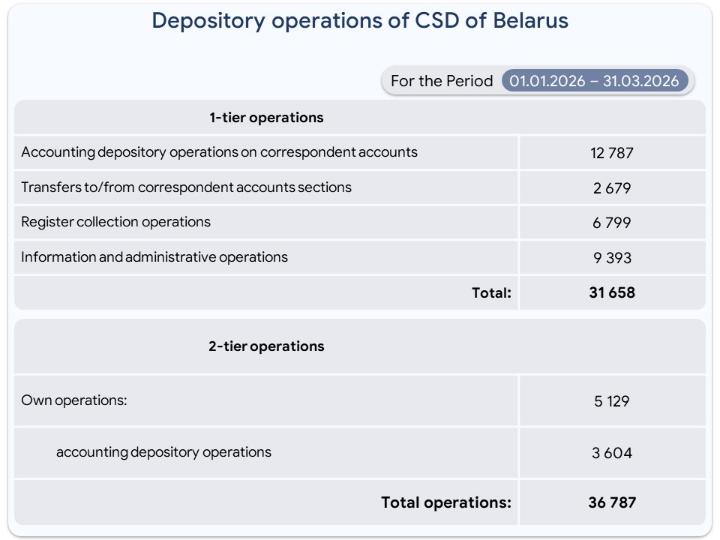Open "Transfers to/from correspondent accounts sections" row
Image resolution: width=720 pixels, height=540 pixels.
186,187
